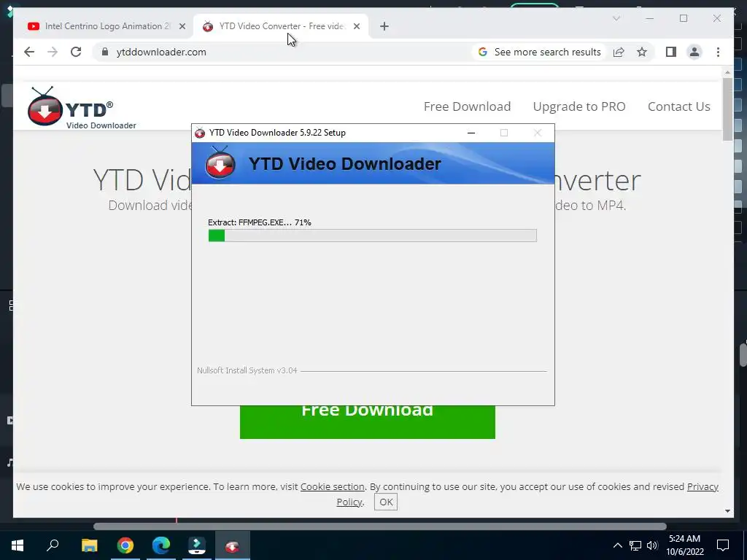The image size is (747, 560).
Task: Open Windows Start menu
Action: [18, 545]
